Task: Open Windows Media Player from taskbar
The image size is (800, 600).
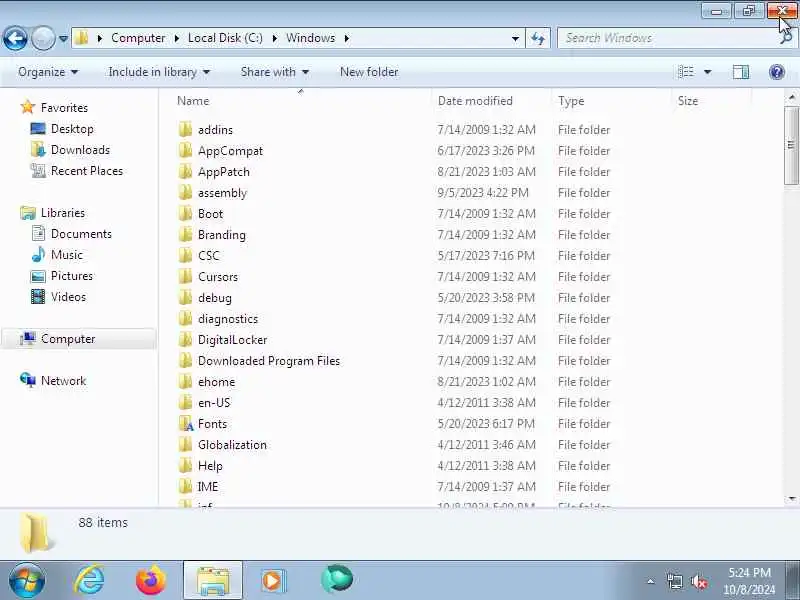Action: coord(273,580)
